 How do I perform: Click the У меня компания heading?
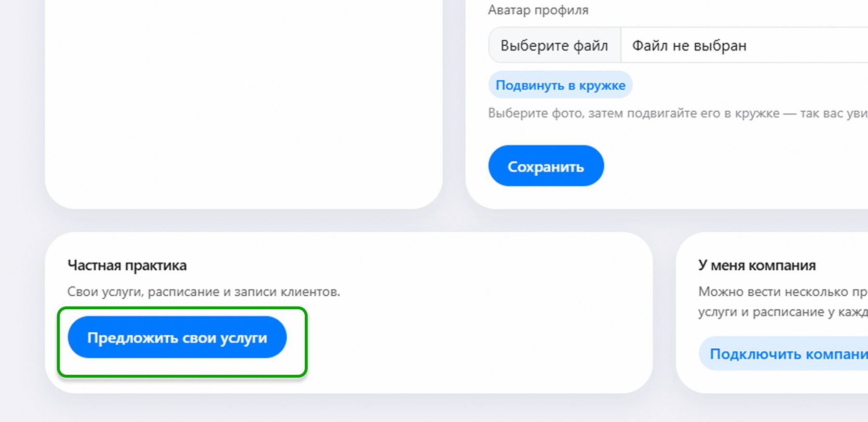point(757,265)
